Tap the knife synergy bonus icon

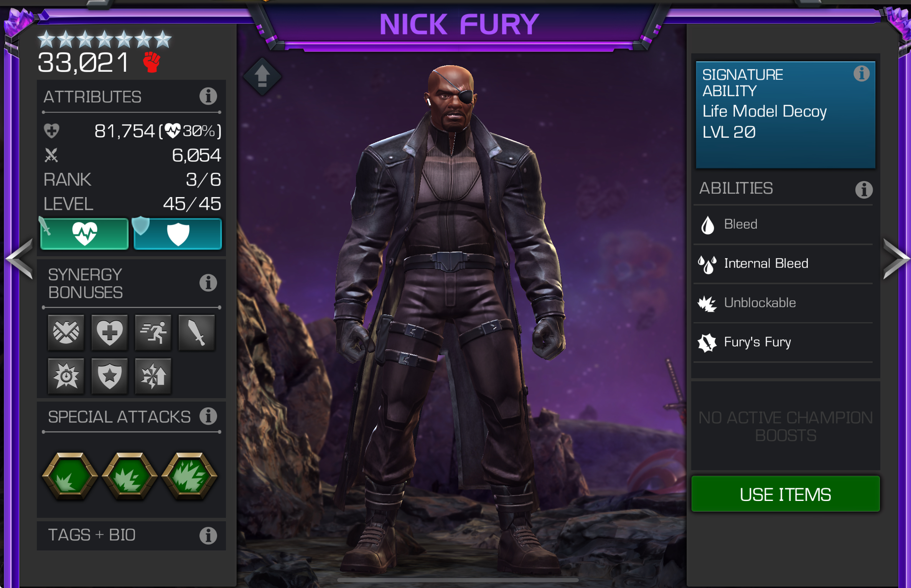pos(197,332)
